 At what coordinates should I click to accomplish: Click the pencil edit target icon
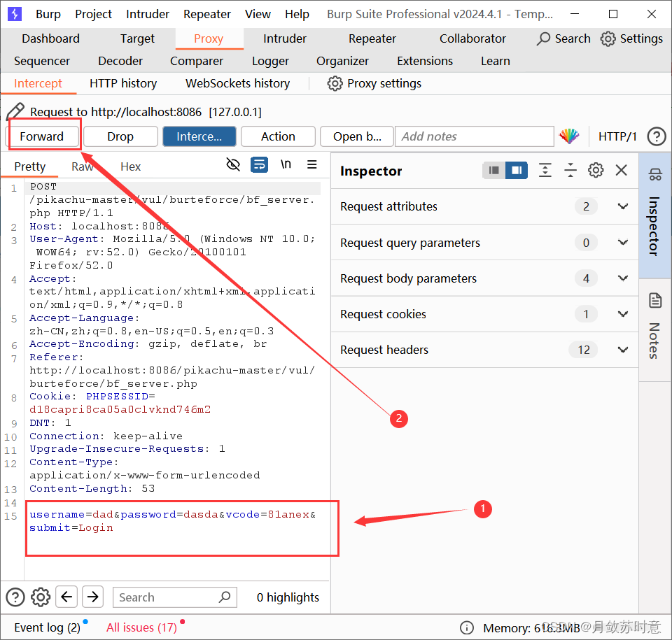click(x=15, y=112)
